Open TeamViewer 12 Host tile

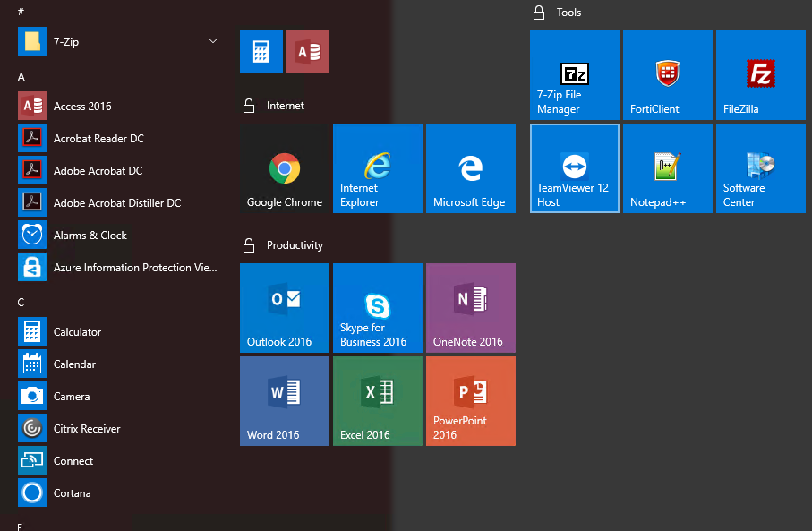click(574, 168)
